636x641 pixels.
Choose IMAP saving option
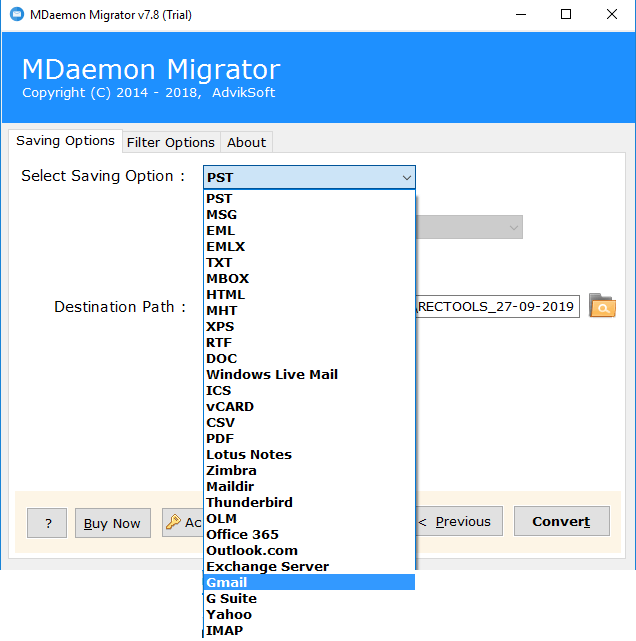pos(309,630)
